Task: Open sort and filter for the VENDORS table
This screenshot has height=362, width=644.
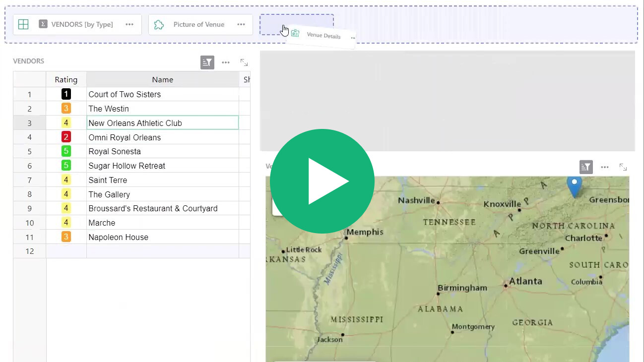Action: pyautogui.click(x=207, y=62)
